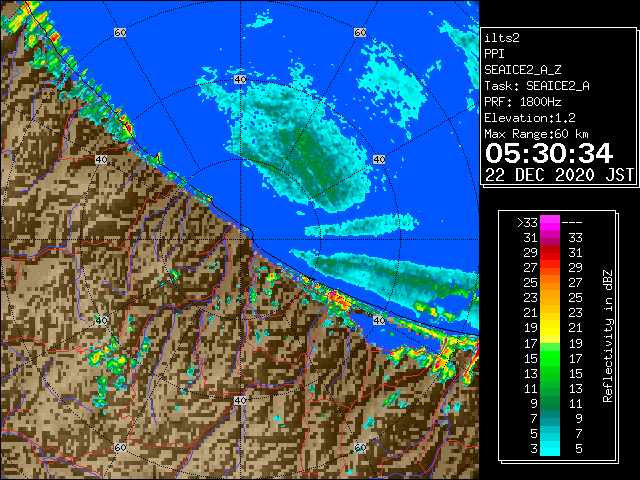The image size is (640, 480).
Task: Pick the cyan 3–5 dBZ swatch
Action: click(550, 449)
